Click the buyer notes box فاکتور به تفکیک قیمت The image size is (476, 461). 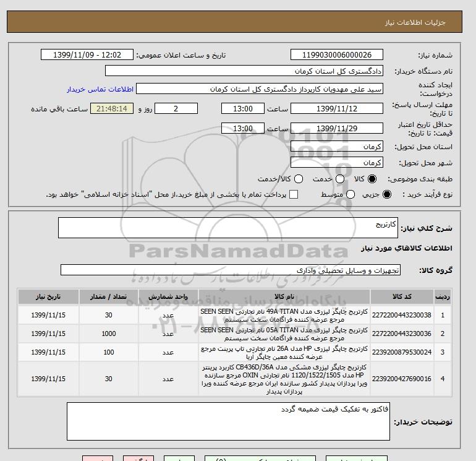[x=228, y=421]
